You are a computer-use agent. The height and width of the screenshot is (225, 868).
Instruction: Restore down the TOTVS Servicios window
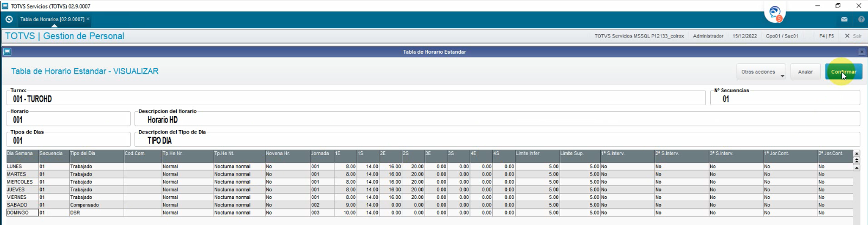(838, 5)
